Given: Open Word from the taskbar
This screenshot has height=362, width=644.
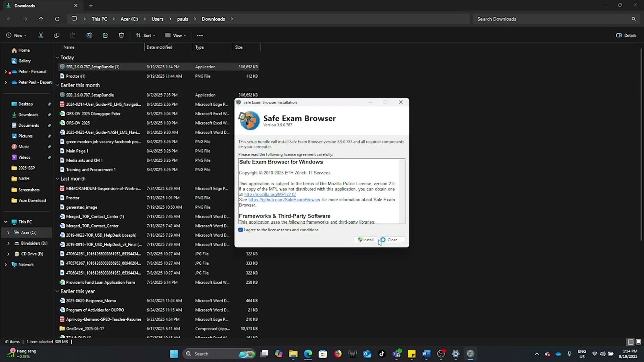Looking at the screenshot, I should [426, 354].
